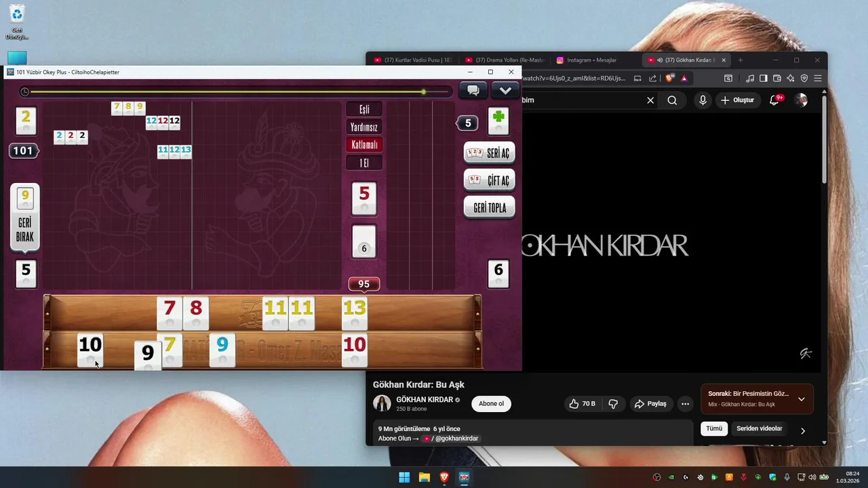Click the chips next arrow chevron
Viewport: 868px width, 488px height.
(x=803, y=430)
